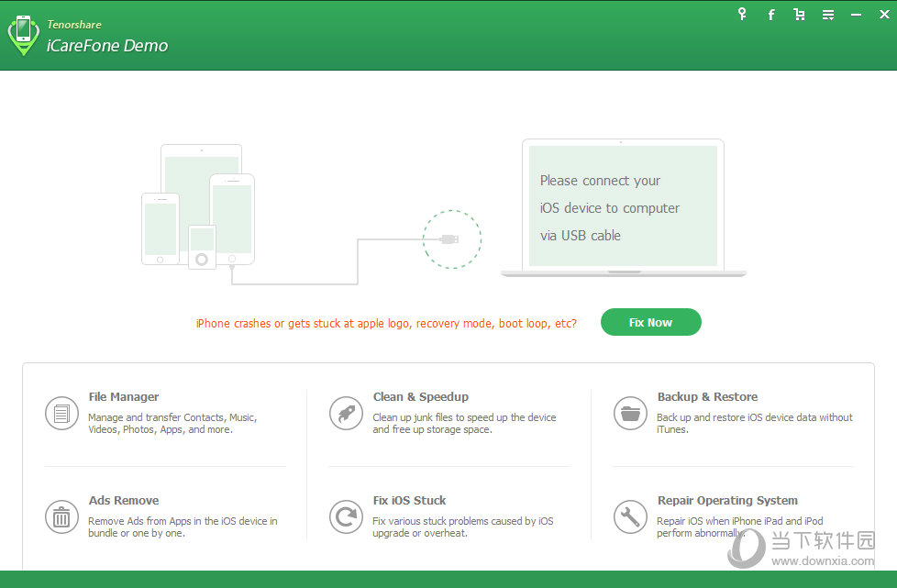Click the Repair Operating System wrench icon
This screenshot has width=897, height=588.
[630, 516]
